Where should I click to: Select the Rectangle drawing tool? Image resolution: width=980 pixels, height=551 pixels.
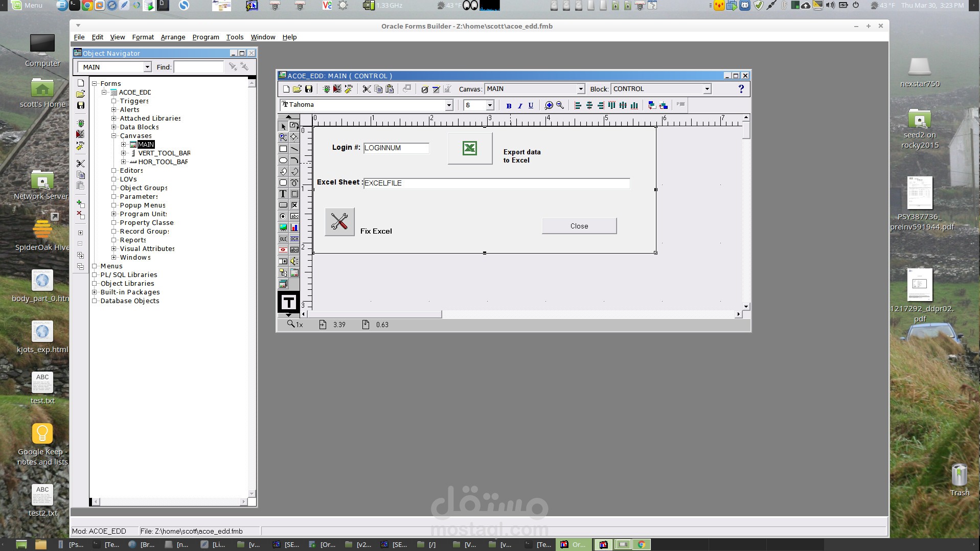coord(283,149)
